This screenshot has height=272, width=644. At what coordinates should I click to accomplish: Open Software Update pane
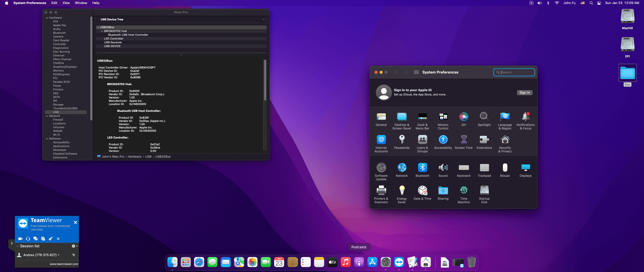pos(381,172)
